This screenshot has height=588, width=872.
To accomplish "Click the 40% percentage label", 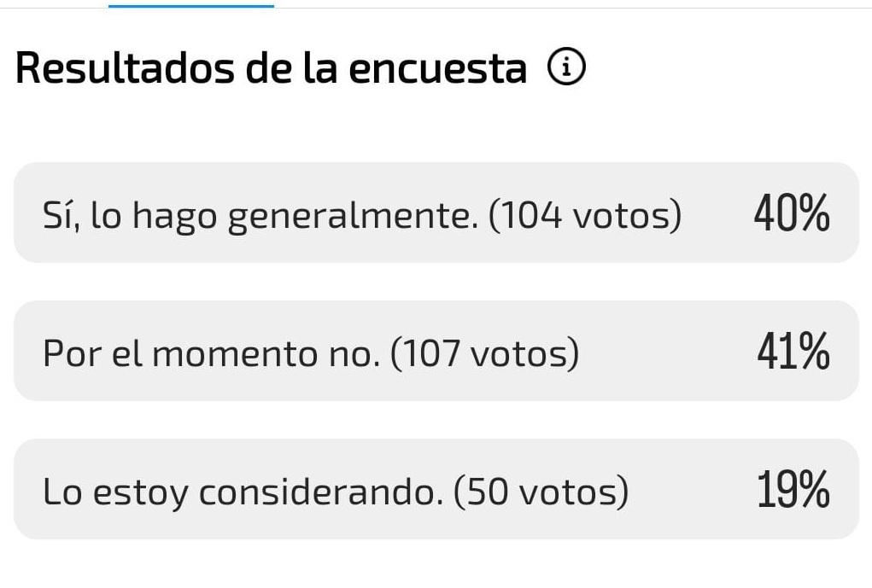I will point(791,212).
